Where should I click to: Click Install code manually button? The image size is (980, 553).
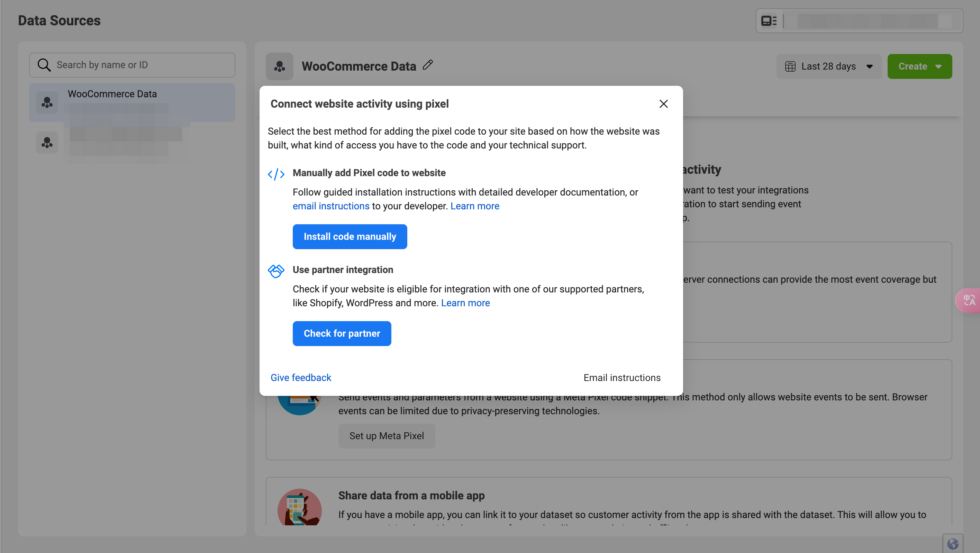(x=350, y=237)
